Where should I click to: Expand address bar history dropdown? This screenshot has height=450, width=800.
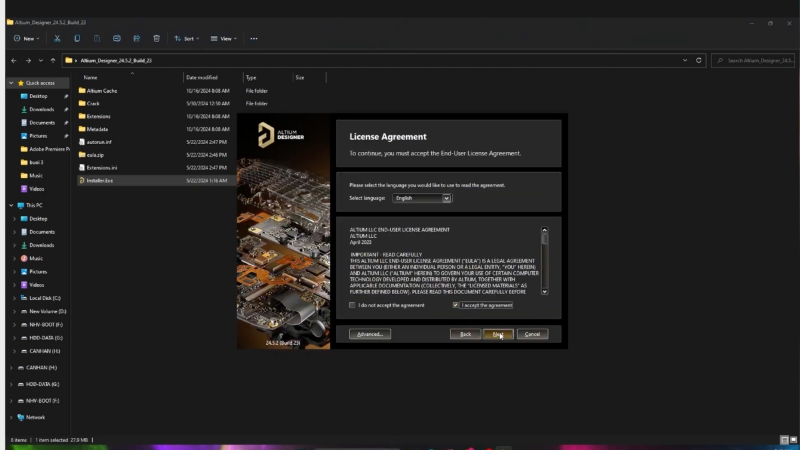(x=685, y=60)
